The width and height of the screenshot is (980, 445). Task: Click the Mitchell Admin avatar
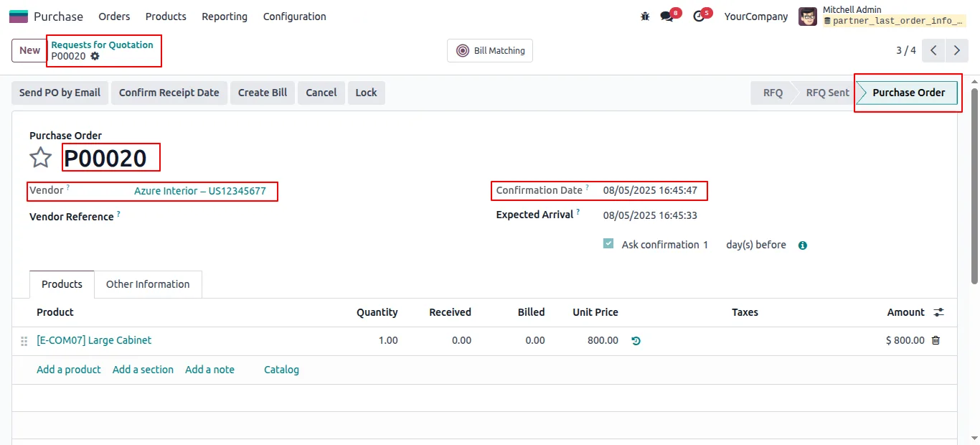[x=808, y=17]
